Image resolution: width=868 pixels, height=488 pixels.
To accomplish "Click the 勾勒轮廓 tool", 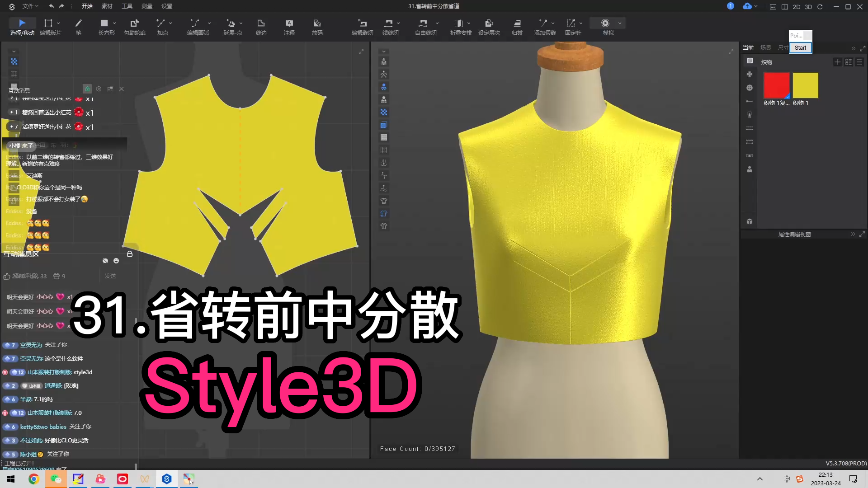I will 134,27.
